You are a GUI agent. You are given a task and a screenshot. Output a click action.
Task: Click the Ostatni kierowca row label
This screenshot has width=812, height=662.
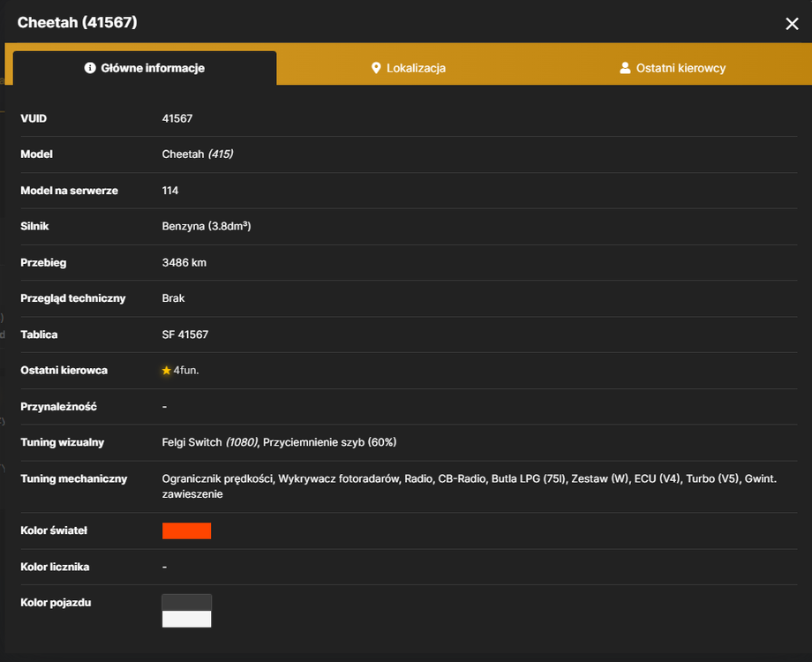pos(64,371)
